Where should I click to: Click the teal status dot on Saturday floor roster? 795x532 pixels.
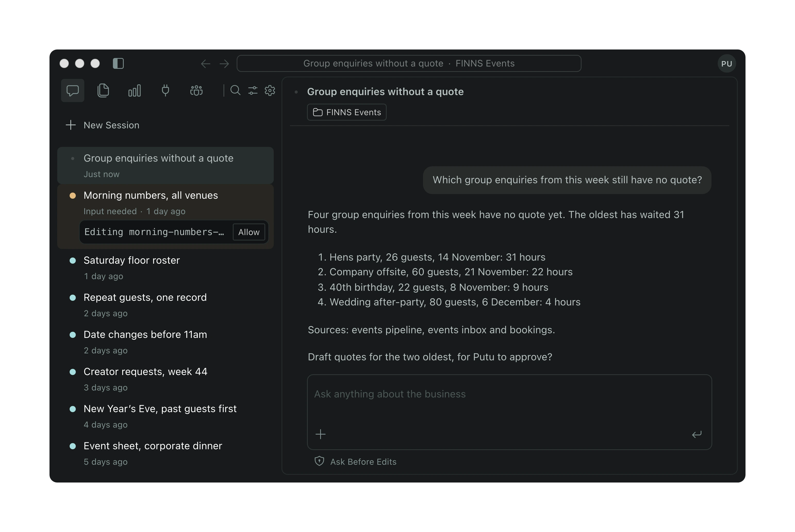[73, 260]
